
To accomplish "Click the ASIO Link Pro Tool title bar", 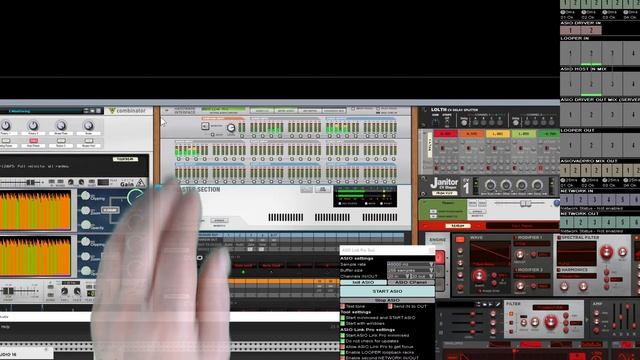I will pos(387,250).
